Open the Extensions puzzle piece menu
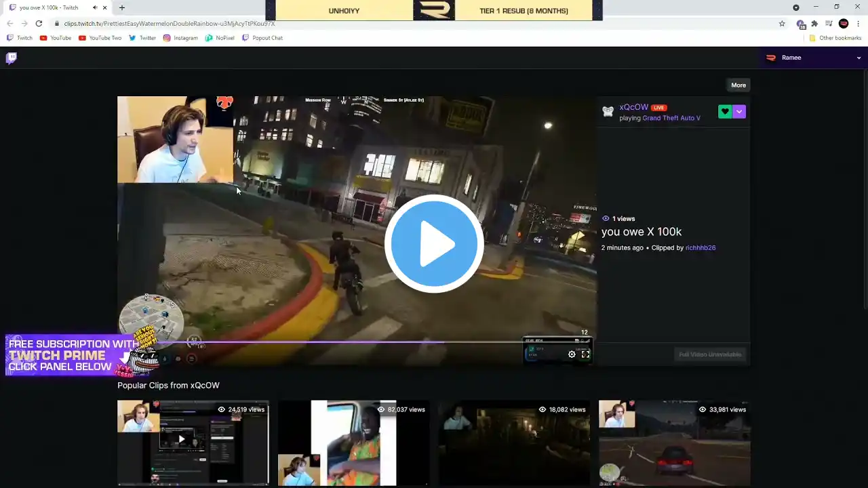 pyautogui.click(x=814, y=24)
